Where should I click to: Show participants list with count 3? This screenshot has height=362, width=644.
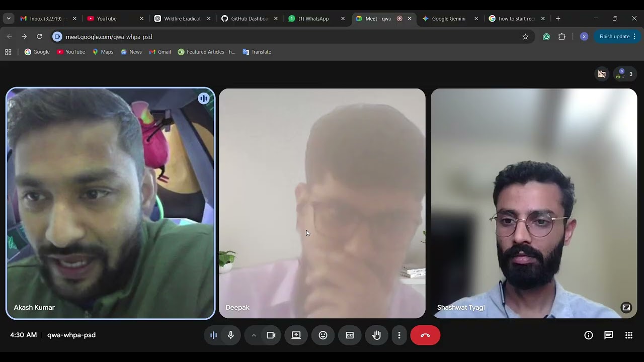coord(625,74)
